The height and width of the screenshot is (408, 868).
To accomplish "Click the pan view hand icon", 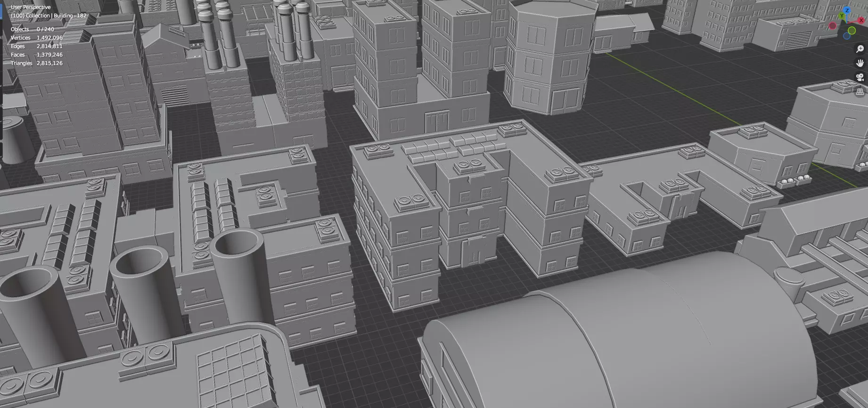I will tap(860, 63).
